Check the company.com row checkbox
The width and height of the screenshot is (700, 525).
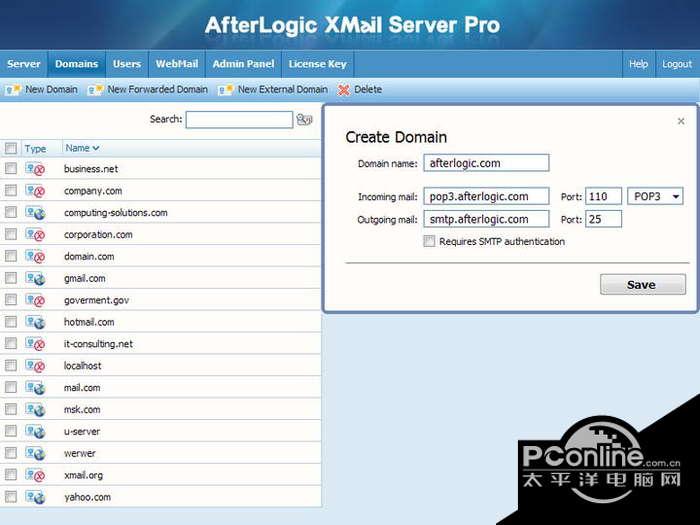point(11,190)
